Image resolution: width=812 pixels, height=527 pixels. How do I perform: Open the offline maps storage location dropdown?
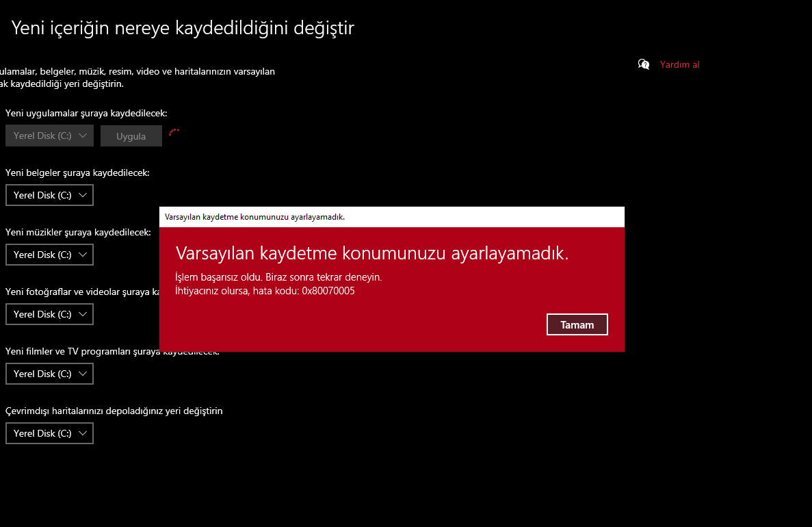tap(50, 434)
